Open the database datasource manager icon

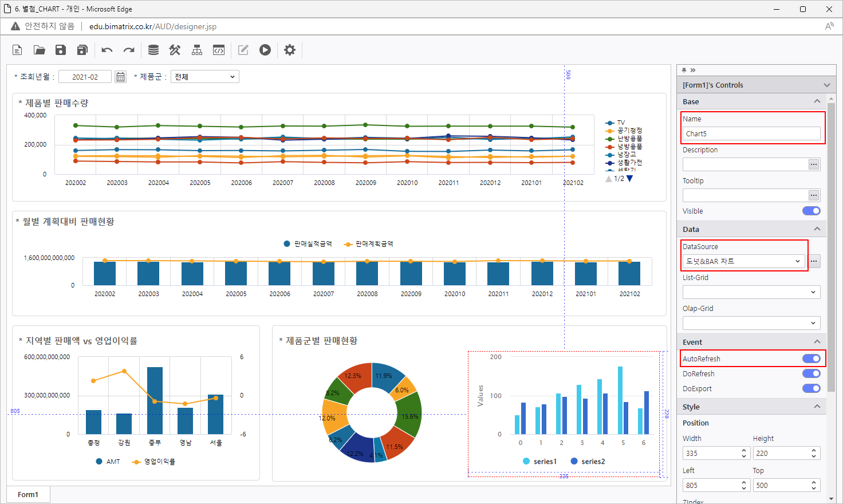pos(153,50)
